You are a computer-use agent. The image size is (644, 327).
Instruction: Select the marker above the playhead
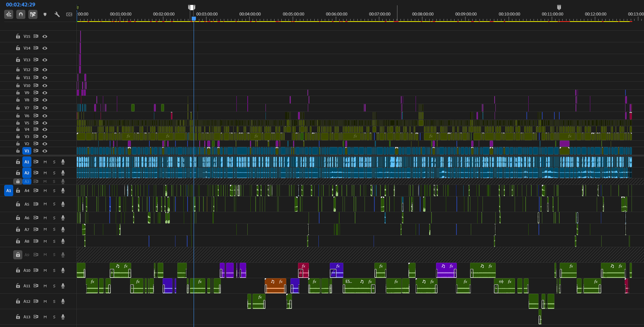click(x=192, y=8)
